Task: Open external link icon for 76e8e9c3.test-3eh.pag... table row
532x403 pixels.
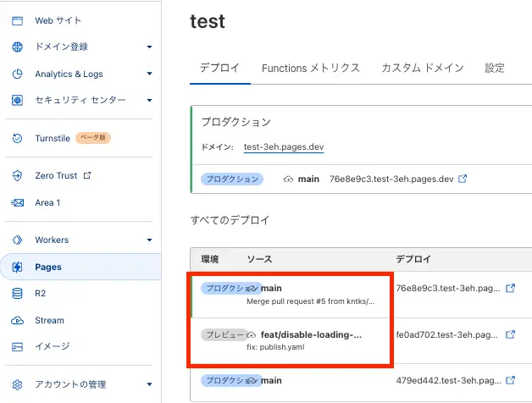Action: [x=510, y=288]
